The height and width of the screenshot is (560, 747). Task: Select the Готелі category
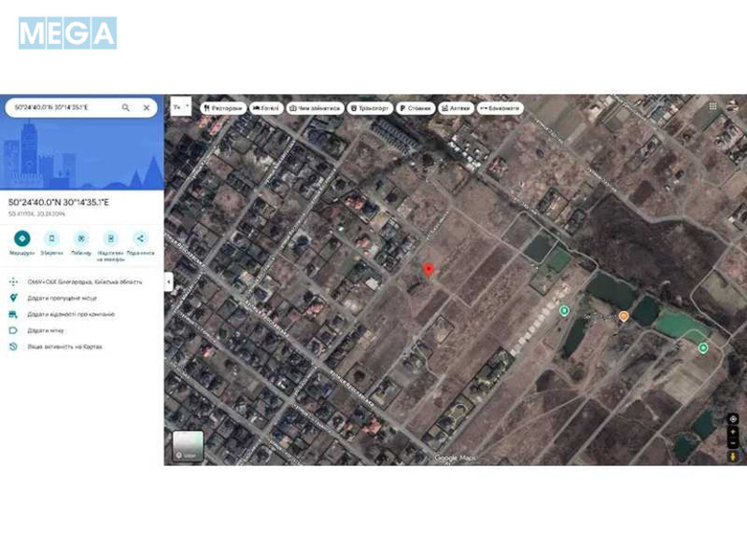point(266,107)
